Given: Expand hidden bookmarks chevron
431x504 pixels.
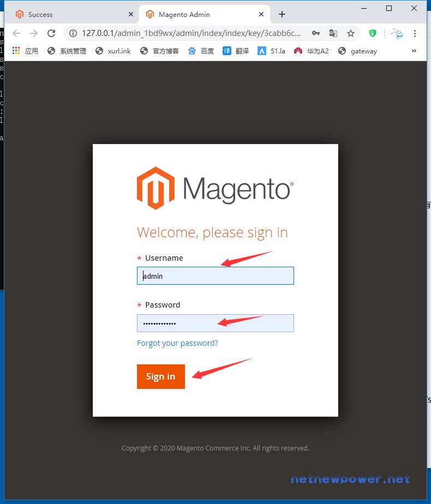Looking at the screenshot, I should (x=414, y=51).
